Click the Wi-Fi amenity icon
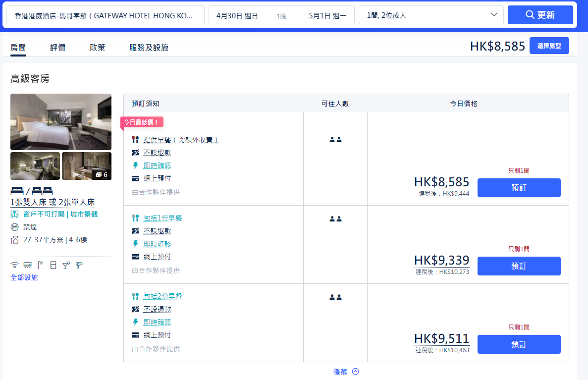 click(x=14, y=265)
